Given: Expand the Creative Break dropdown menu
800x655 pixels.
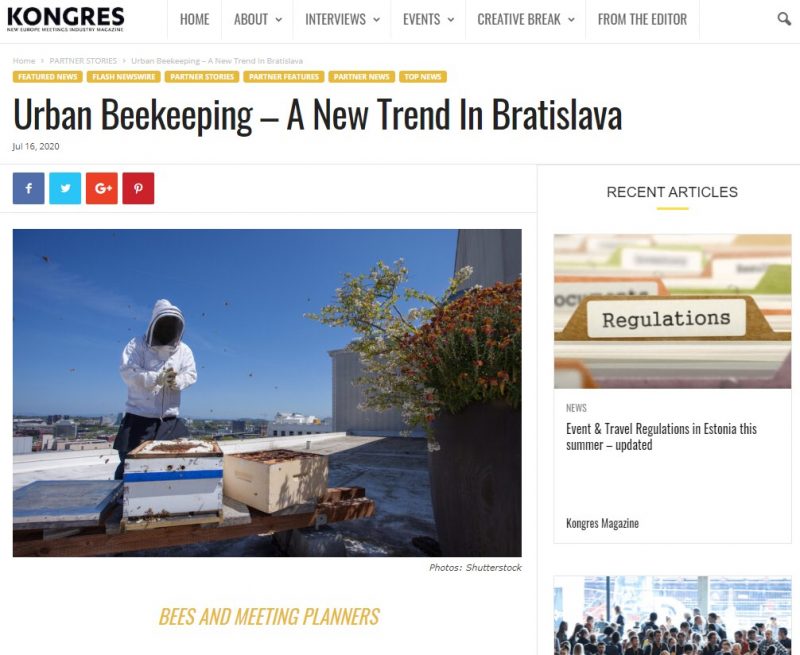Looking at the screenshot, I should click(526, 19).
